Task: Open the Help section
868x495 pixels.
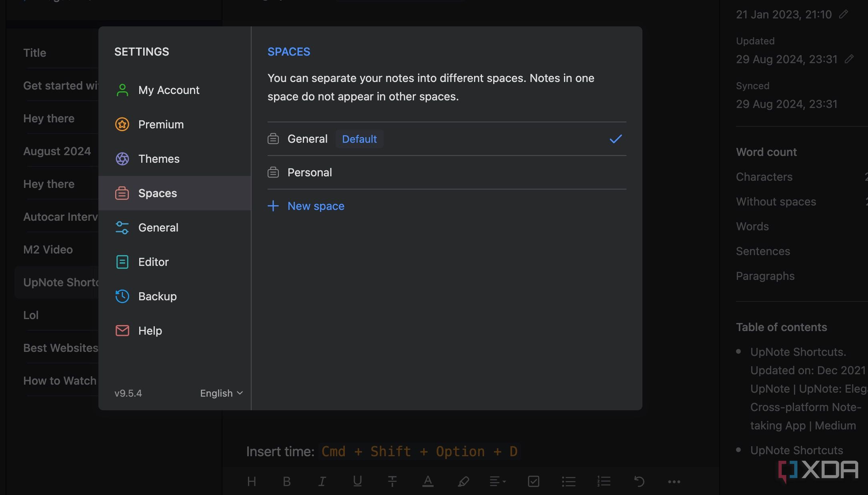Action: click(x=175, y=331)
